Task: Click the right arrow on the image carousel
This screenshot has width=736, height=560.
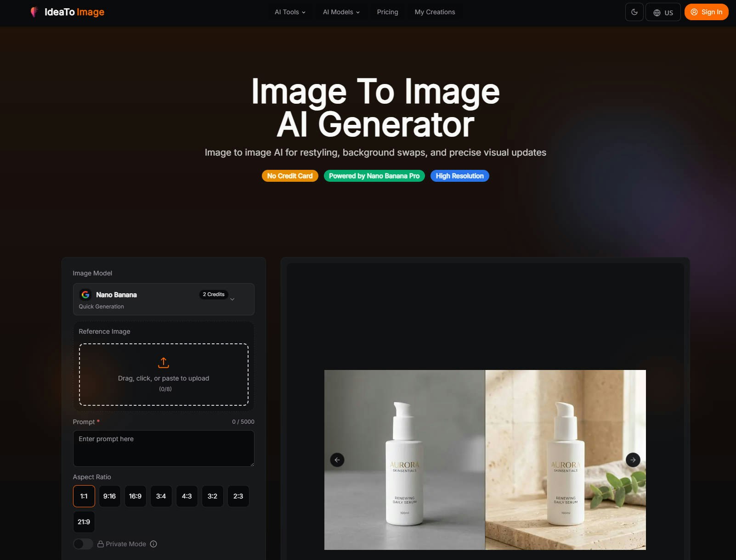Action: (x=633, y=459)
